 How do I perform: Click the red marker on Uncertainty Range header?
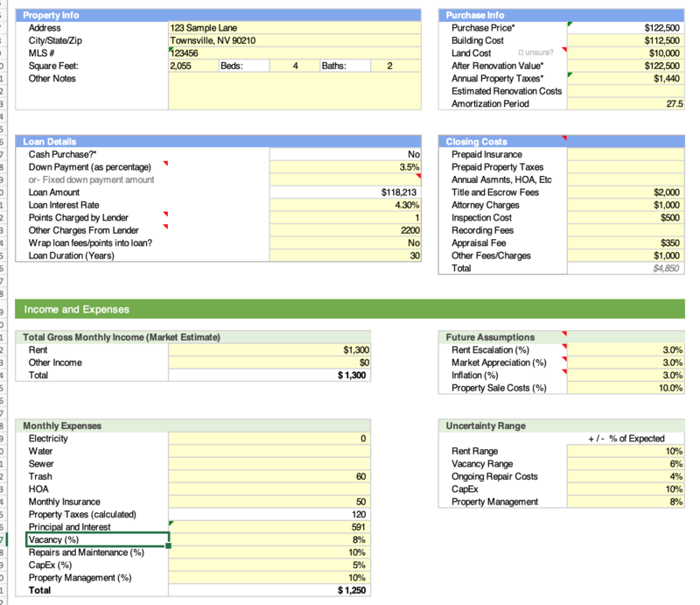[x=564, y=422]
